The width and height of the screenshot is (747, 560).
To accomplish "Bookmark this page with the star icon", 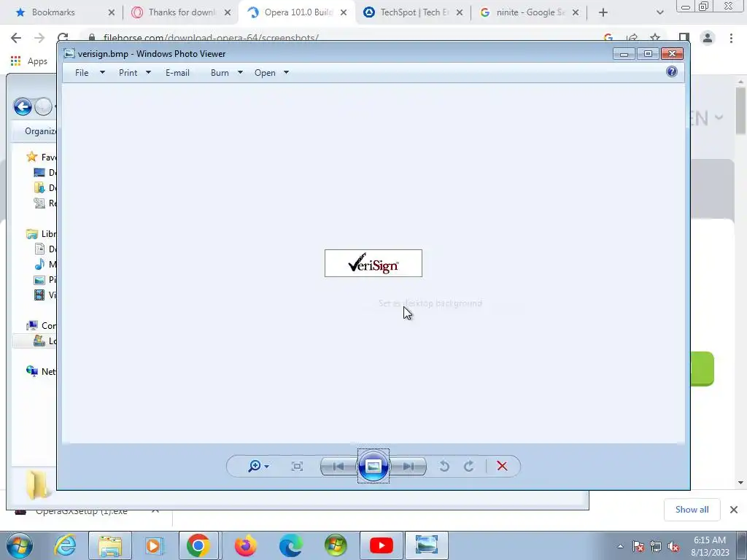I will tap(655, 38).
